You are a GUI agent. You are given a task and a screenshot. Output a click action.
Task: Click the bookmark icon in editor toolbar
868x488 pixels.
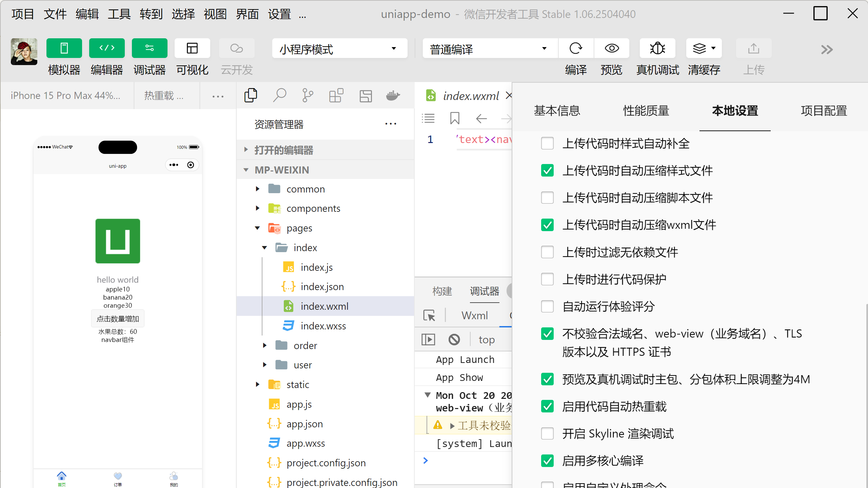455,118
